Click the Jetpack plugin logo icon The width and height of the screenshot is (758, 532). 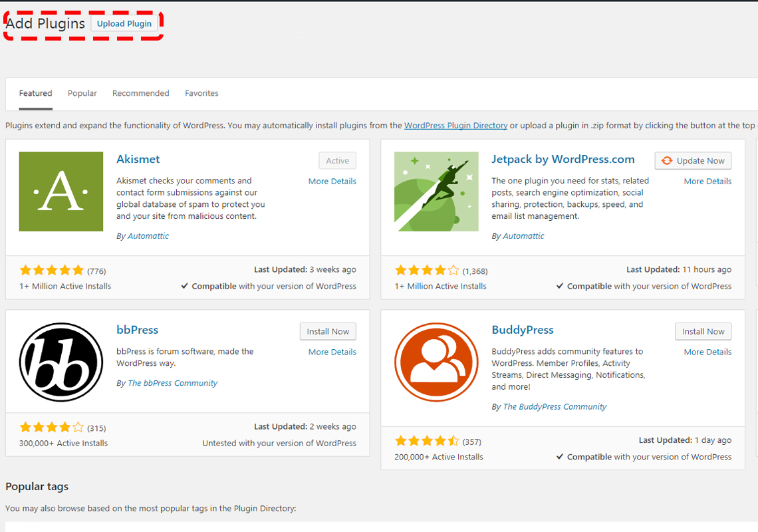pos(436,192)
